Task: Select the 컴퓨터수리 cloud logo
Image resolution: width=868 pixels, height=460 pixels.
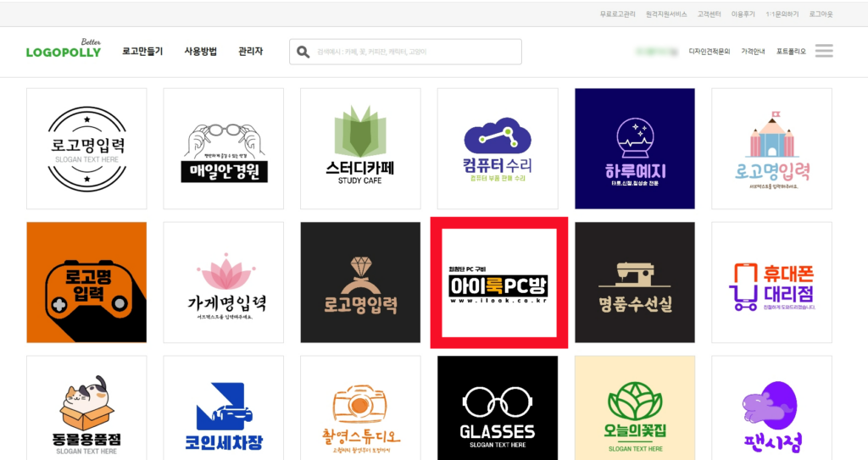Action: click(498, 148)
